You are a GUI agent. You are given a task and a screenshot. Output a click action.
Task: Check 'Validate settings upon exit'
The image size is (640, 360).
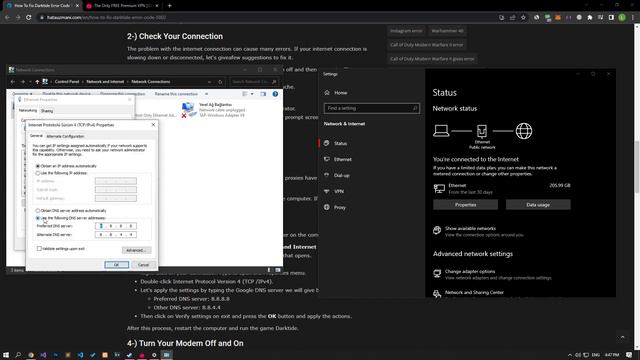point(39,249)
